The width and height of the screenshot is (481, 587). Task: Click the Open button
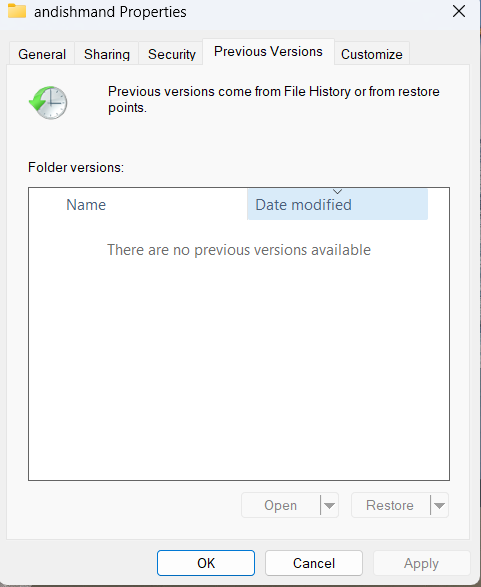click(x=281, y=505)
